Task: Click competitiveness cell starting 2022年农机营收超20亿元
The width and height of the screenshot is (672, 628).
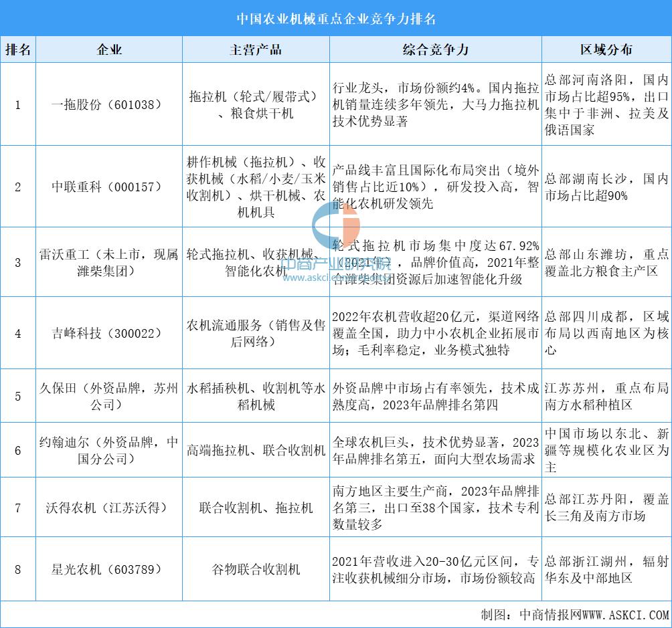Action: (x=436, y=333)
